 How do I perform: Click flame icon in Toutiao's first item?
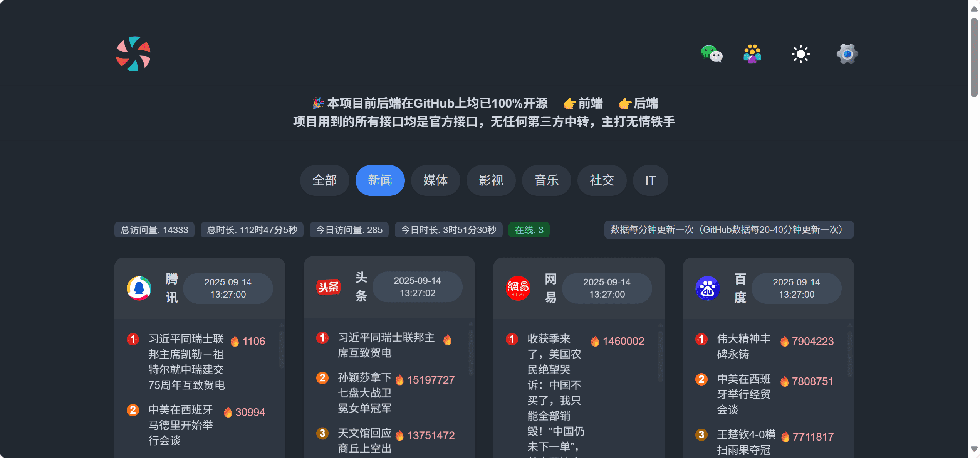click(x=447, y=340)
